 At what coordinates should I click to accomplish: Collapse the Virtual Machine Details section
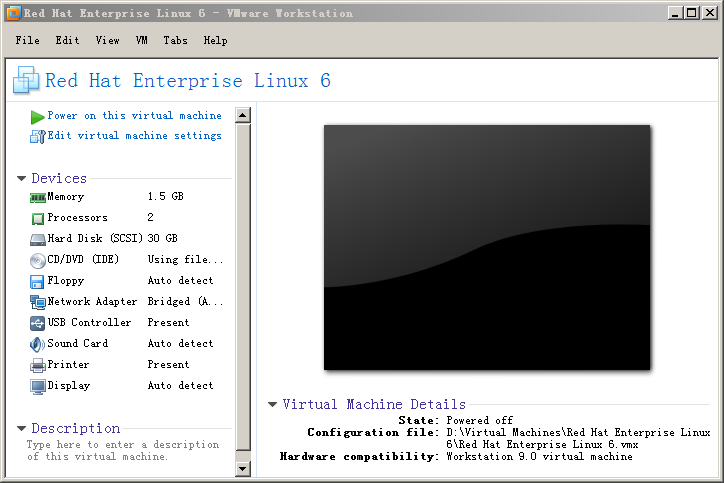272,405
